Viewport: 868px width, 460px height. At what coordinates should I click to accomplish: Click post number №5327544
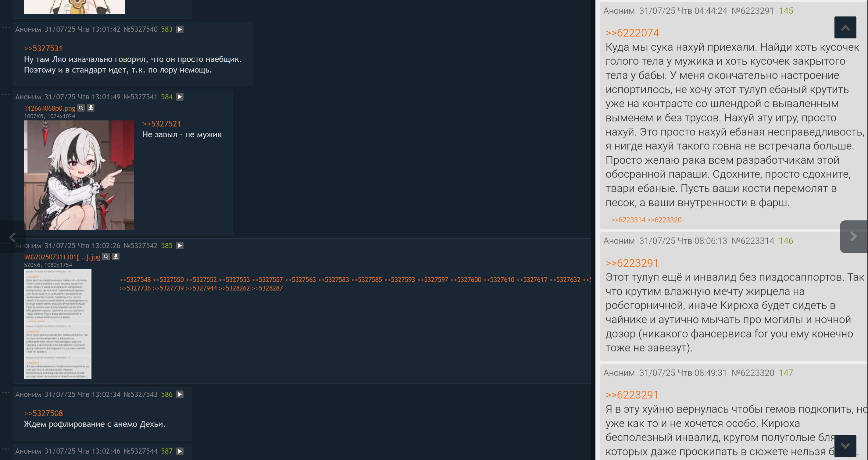coord(140,451)
